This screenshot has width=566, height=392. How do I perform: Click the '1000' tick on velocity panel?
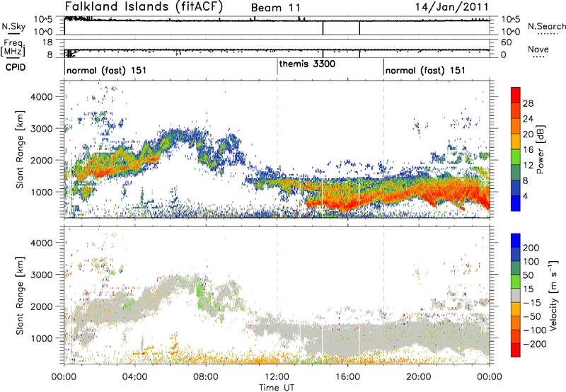(x=41, y=338)
